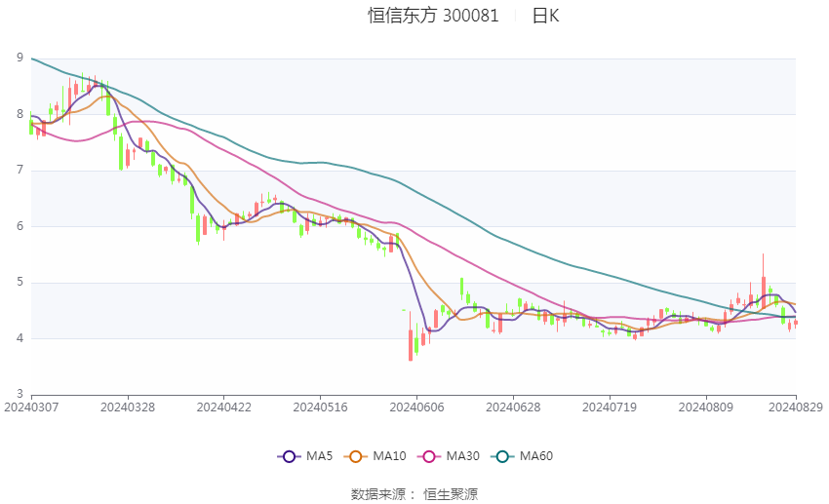
Task: Select the 20240422 date axis label
Action: click(x=223, y=407)
